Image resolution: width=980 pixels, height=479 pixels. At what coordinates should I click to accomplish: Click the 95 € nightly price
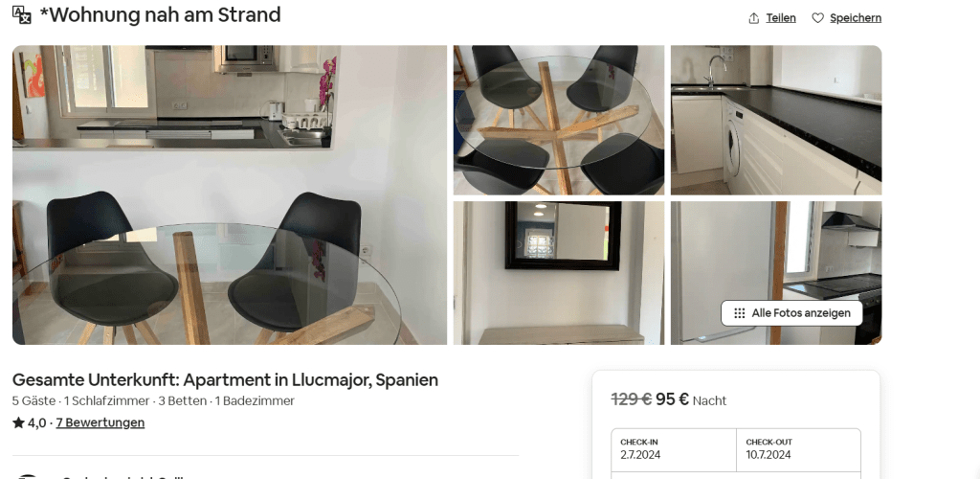point(672,399)
